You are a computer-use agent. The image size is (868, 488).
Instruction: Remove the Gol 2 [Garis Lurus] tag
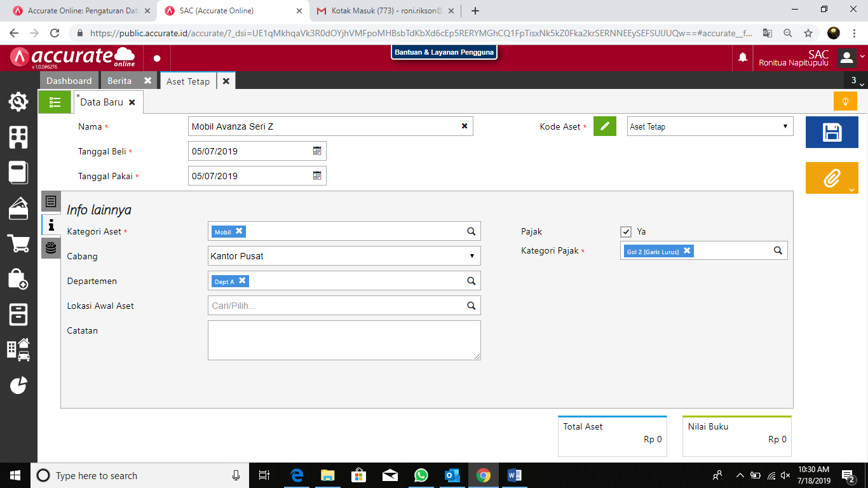pos(687,251)
